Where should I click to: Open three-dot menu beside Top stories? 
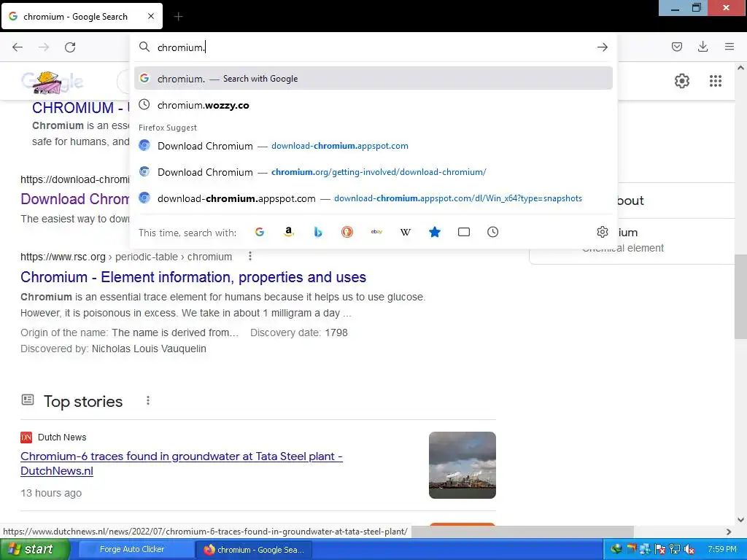pos(148,401)
